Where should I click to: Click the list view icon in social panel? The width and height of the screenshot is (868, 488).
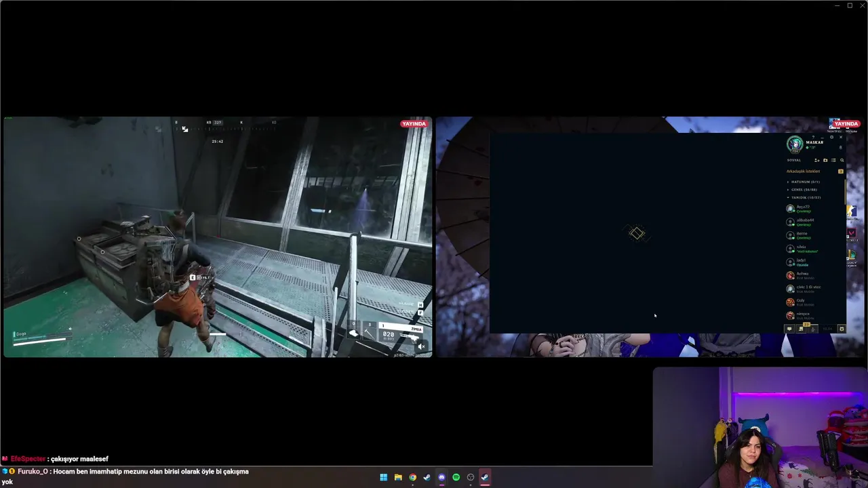[x=833, y=160]
